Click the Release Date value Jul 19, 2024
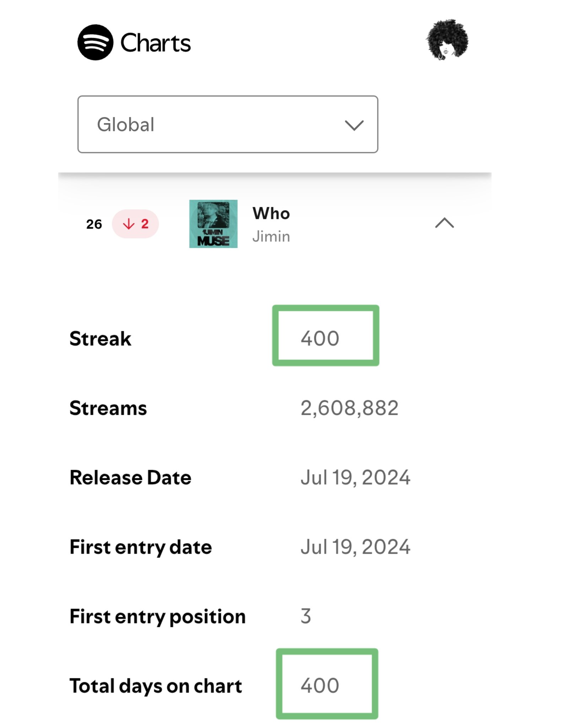Screen dimensions: 582x728 pyautogui.click(x=355, y=477)
